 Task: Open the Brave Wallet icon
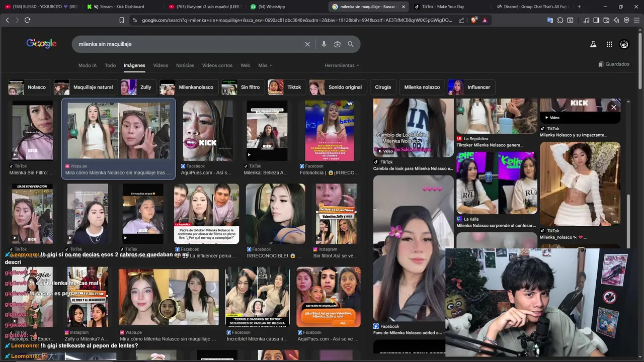606,20
